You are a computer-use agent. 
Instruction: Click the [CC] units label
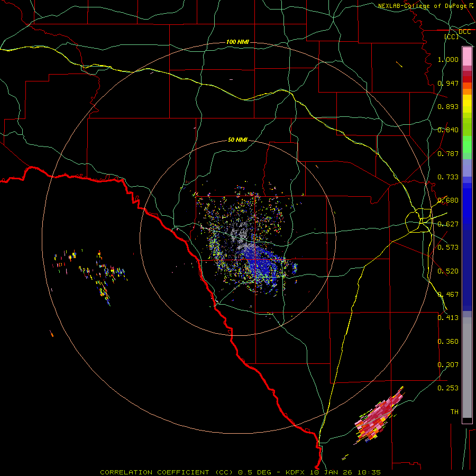click(452, 36)
